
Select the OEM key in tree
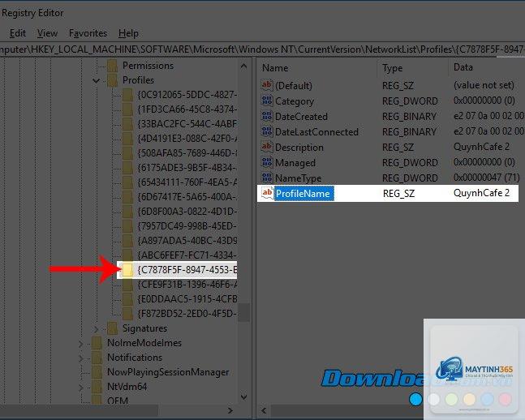tap(118, 401)
